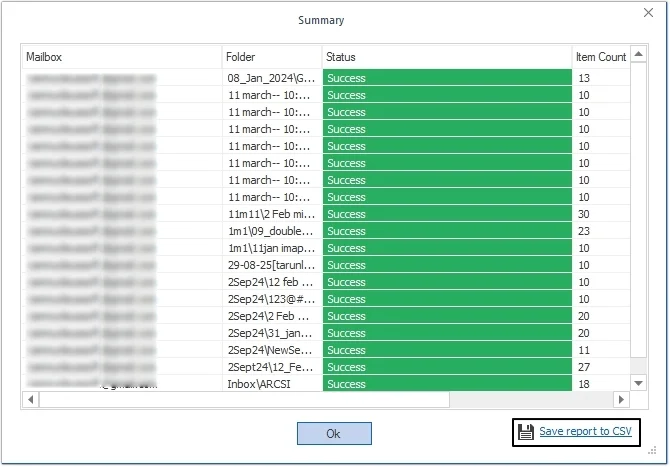Click Success status in Inbox\ARCSI row
Viewport: 670px width, 467px height.
click(x=447, y=384)
